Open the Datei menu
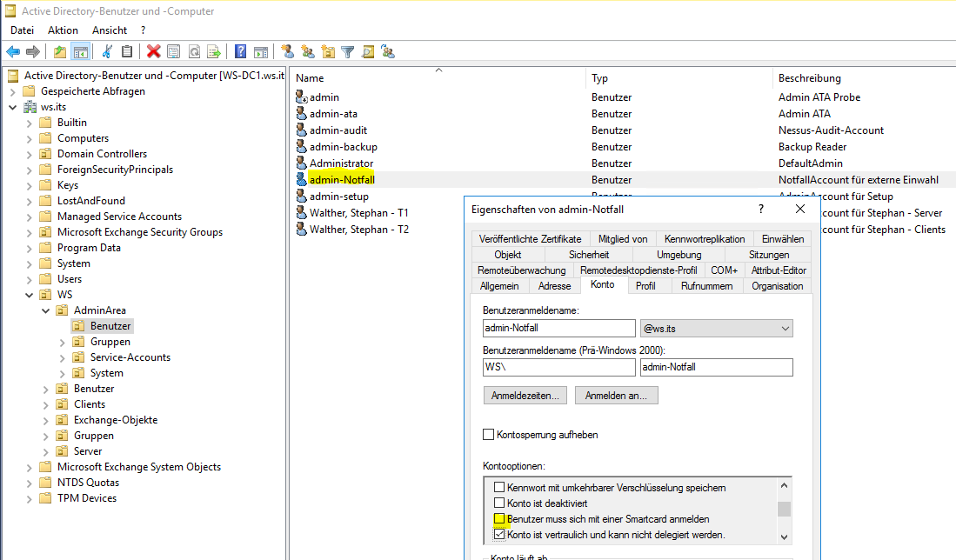The image size is (956, 560). click(23, 30)
